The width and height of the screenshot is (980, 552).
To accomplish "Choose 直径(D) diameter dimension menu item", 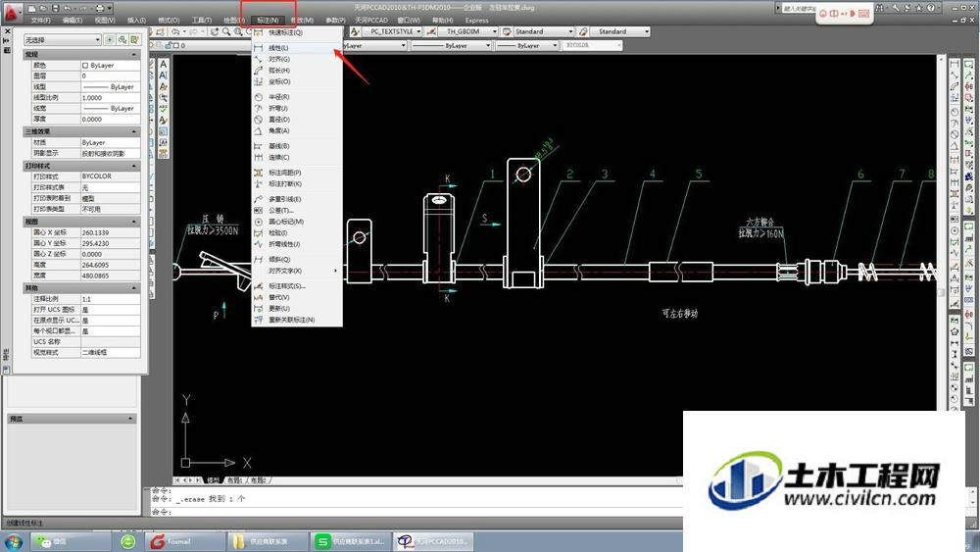I will tap(297, 120).
